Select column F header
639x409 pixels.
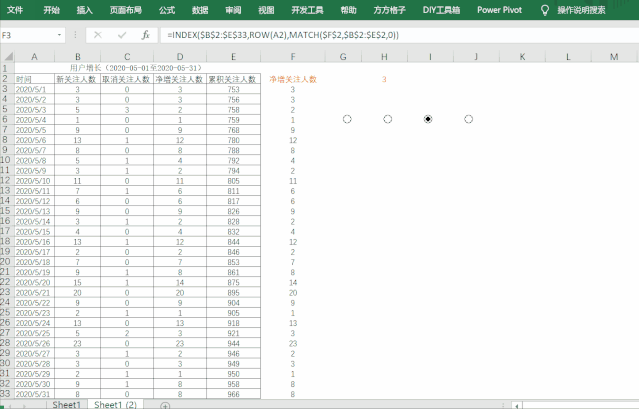pos(293,57)
